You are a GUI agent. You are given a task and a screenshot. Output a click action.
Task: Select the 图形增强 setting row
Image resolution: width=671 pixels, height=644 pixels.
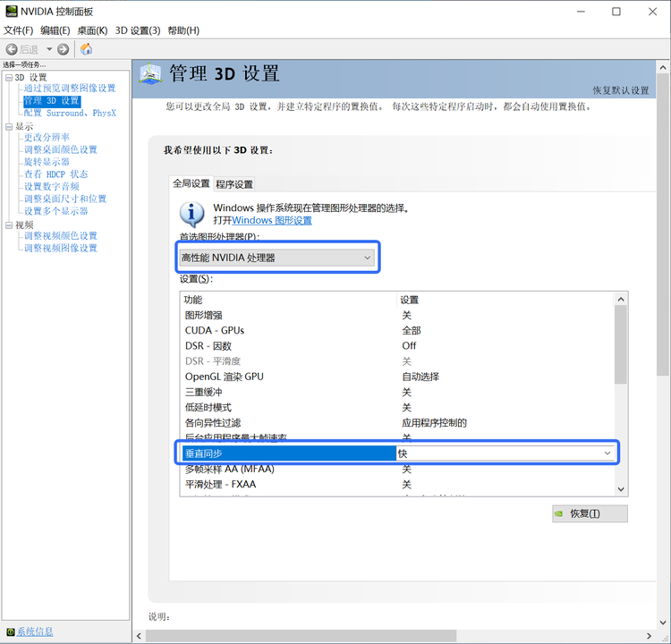click(398, 316)
